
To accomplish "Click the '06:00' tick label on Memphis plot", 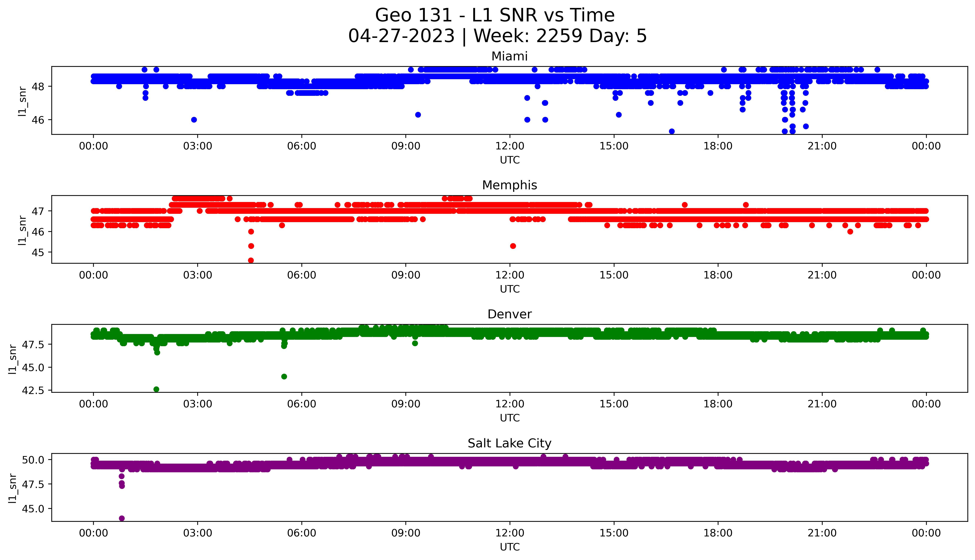I will point(302,275).
